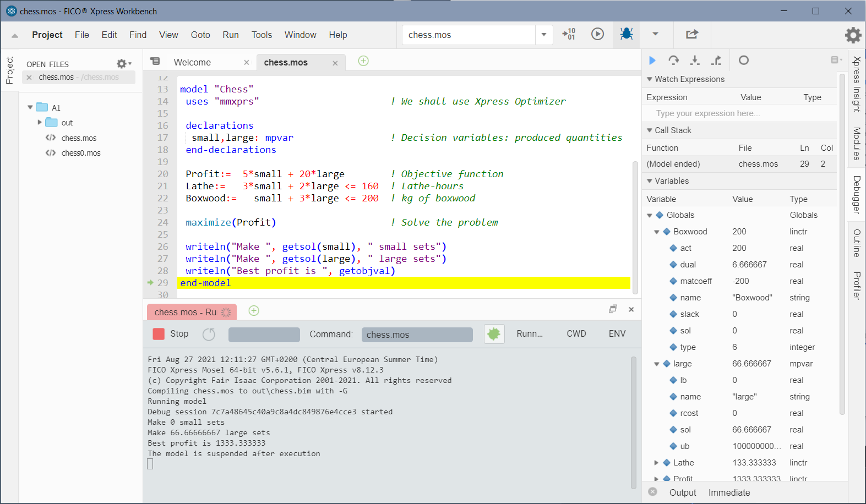Open the Goto menu

pyautogui.click(x=200, y=35)
